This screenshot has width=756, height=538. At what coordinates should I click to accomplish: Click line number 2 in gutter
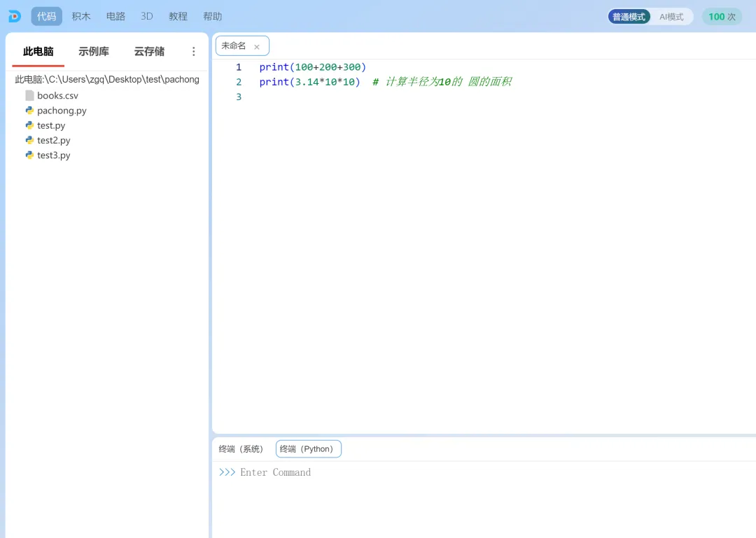(x=239, y=82)
